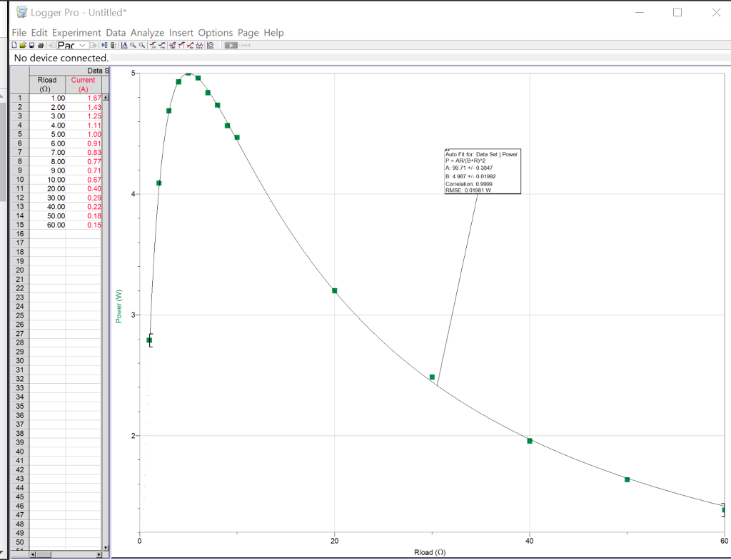Select the Zoom Out magnifier icon
The height and width of the screenshot is (560, 731).
pyautogui.click(x=141, y=46)
